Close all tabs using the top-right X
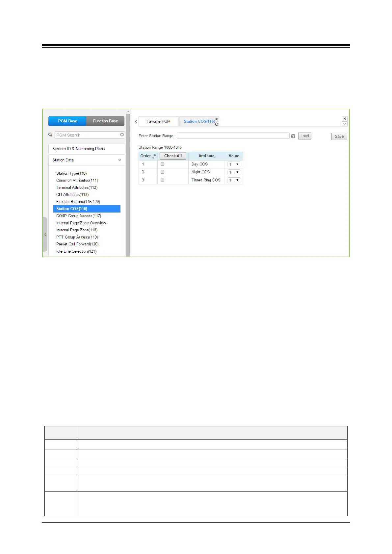This screenshot has height=554, width=392. click(345, 119)
